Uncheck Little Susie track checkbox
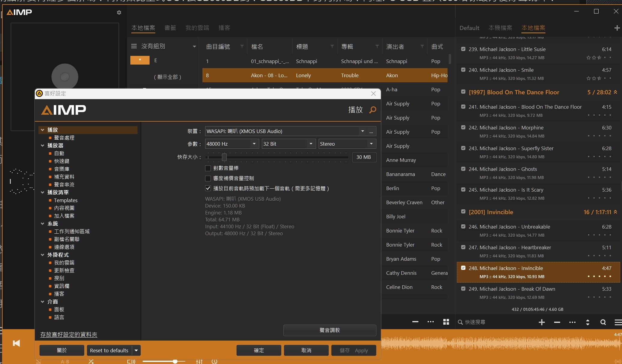 coord(463,49)
